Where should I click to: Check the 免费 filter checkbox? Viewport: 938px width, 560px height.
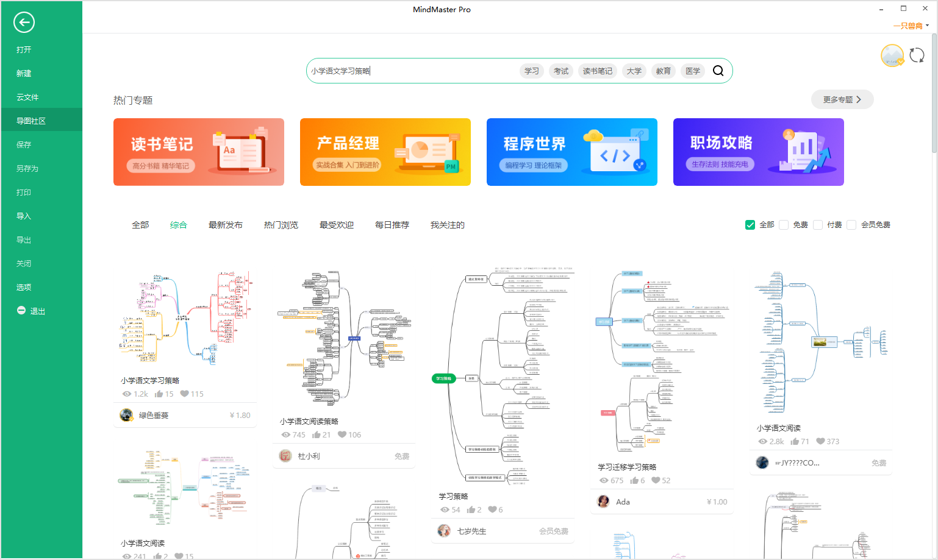point(784,225)
